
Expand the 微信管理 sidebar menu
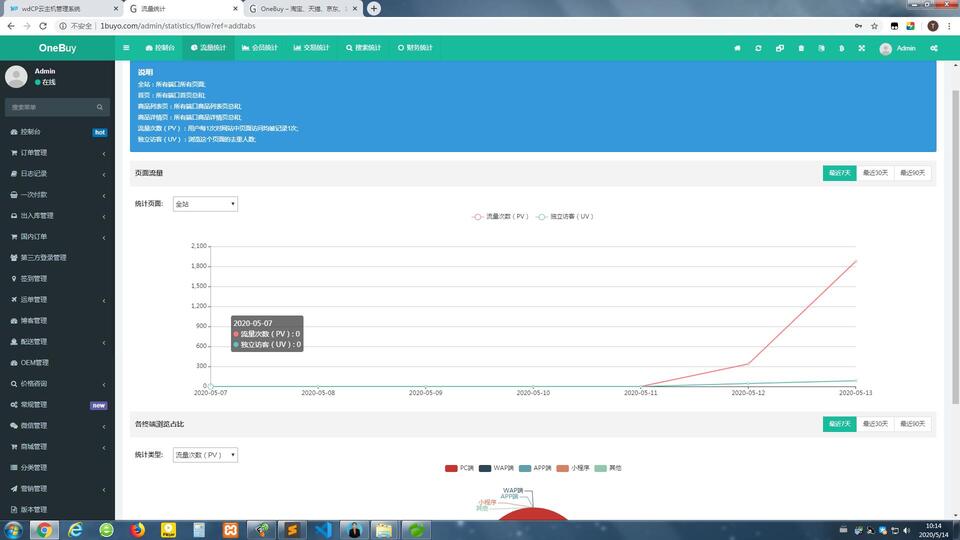tap(58, 426)
